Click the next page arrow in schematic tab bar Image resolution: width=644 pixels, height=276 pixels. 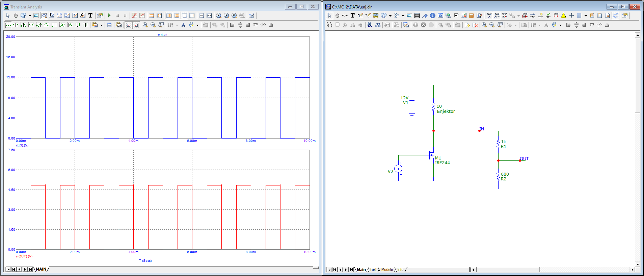pos(346,270)
